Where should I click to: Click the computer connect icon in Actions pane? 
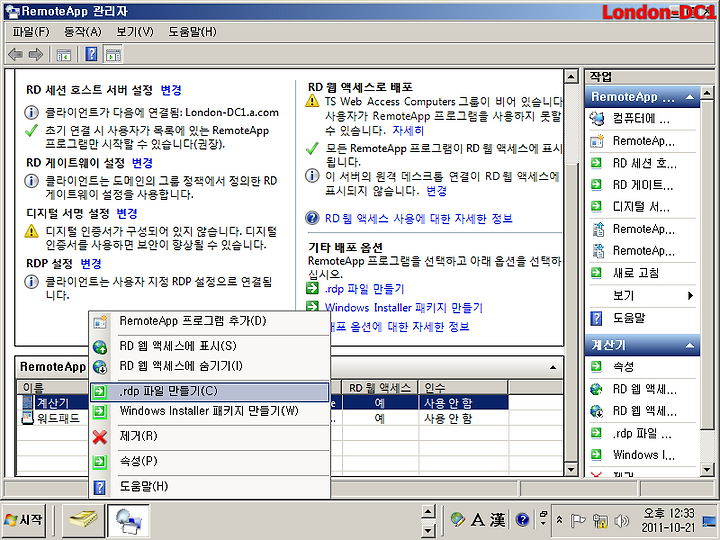(x=596, y=119)
